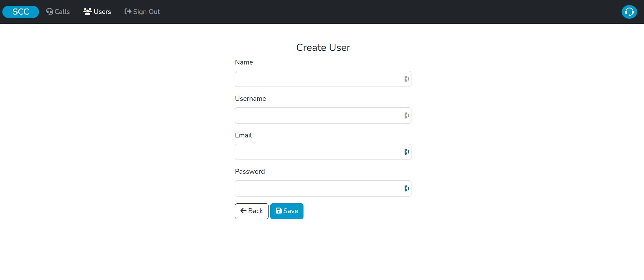Focus the Email input field
The image size is (644, 280).
tap(317, 152)
